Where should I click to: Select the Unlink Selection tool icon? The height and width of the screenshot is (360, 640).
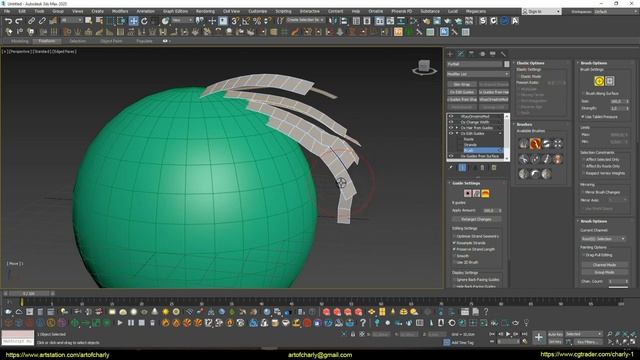coord(42,20)
